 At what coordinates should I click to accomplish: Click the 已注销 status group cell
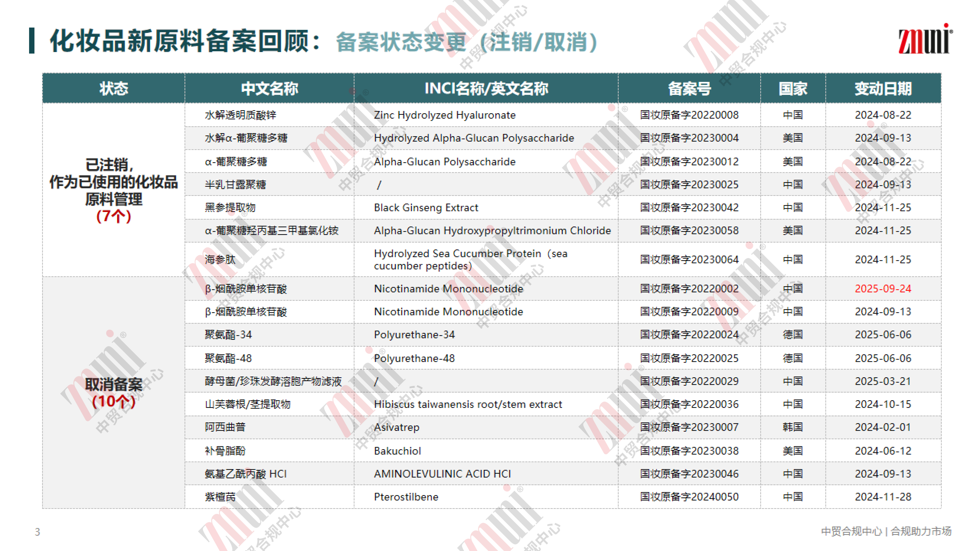[113, 190]
